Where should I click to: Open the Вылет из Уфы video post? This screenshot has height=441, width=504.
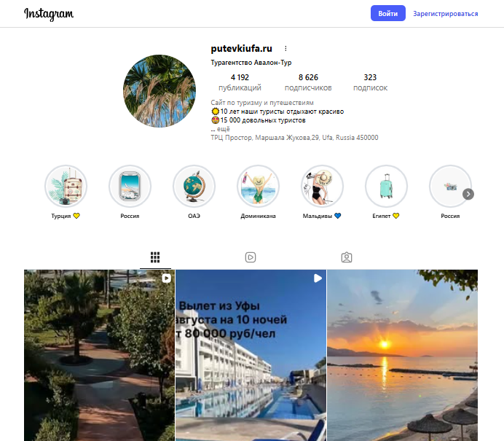[x=251, y=355]
